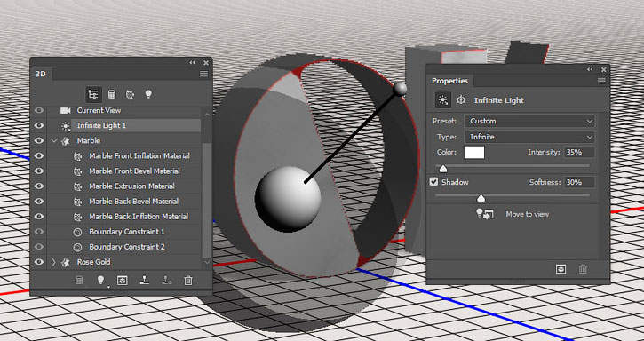Image resolution: width=644 pixels, height=341 pixels.
Task: Click the Softness value field
Action: pos(579,182)
